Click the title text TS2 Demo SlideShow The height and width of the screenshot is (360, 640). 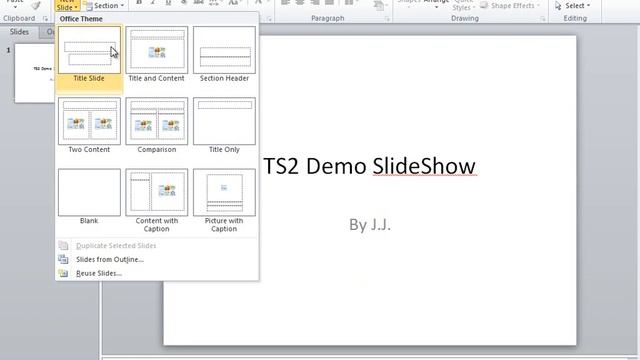click(369, 166)
